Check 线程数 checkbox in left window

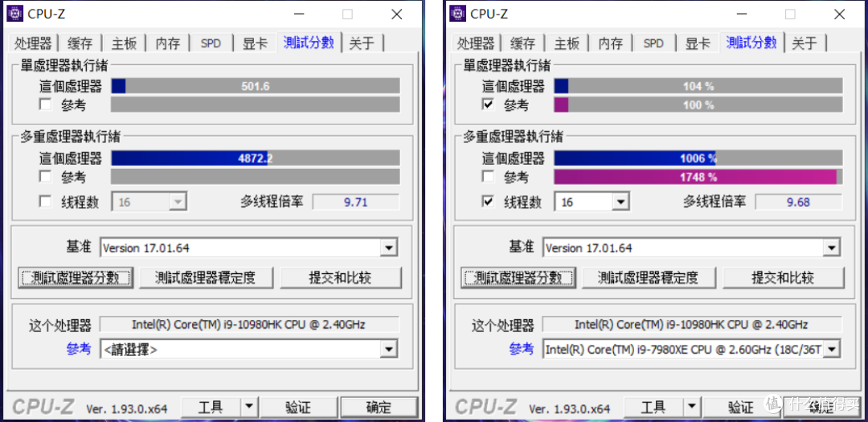45,202
